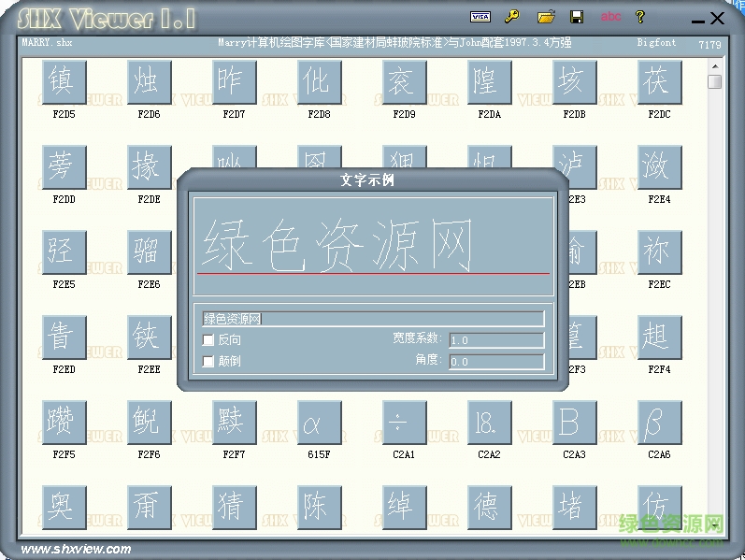The width and height of the screenshot is (745, 560).
Task: Select glyph tile F2DA
Action: 489,81
